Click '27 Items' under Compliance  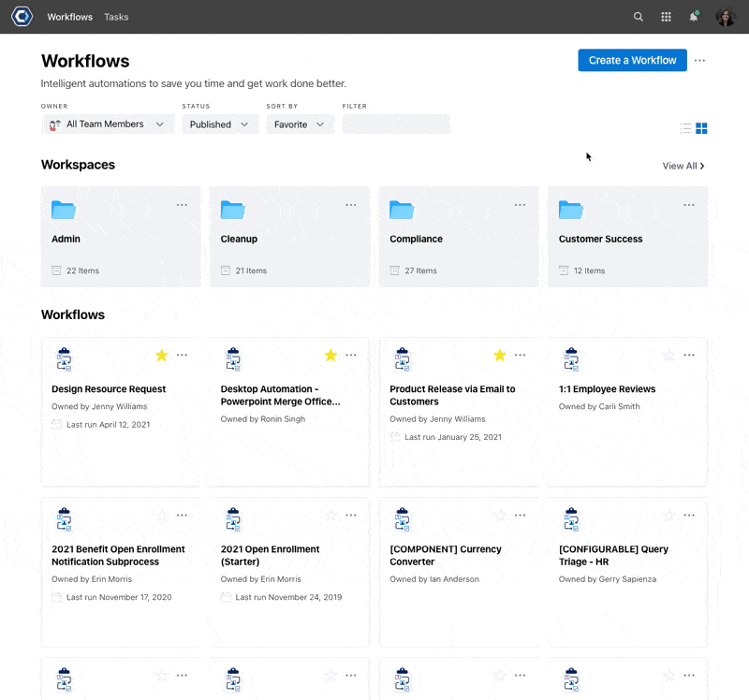(420, 270)
